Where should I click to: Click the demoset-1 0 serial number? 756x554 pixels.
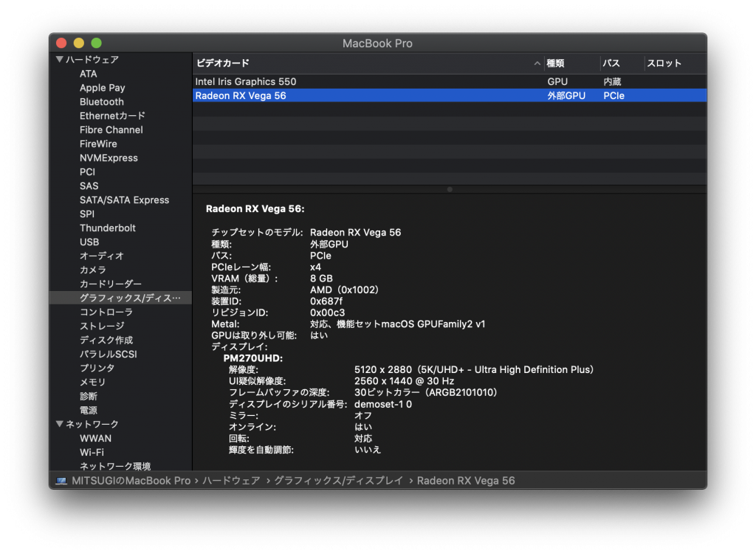383,404
